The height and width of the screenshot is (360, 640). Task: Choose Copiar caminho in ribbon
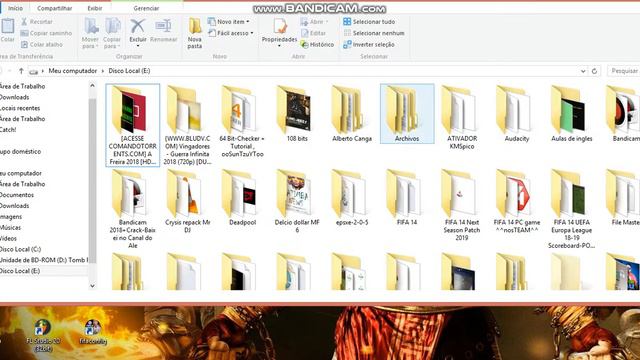[46, 33]
